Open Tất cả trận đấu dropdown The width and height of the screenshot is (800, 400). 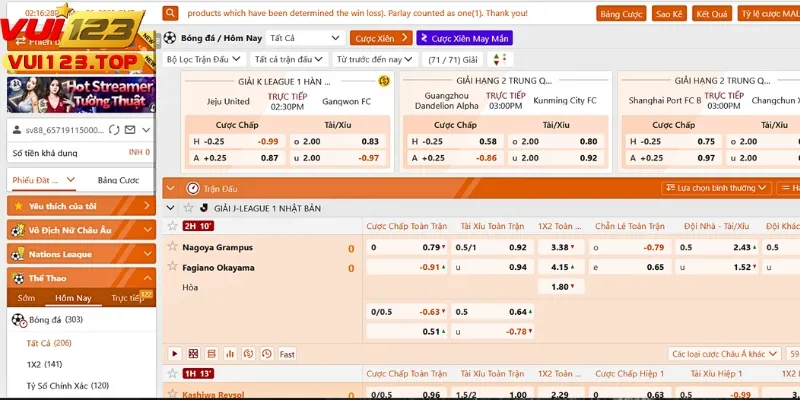point(289,59)
